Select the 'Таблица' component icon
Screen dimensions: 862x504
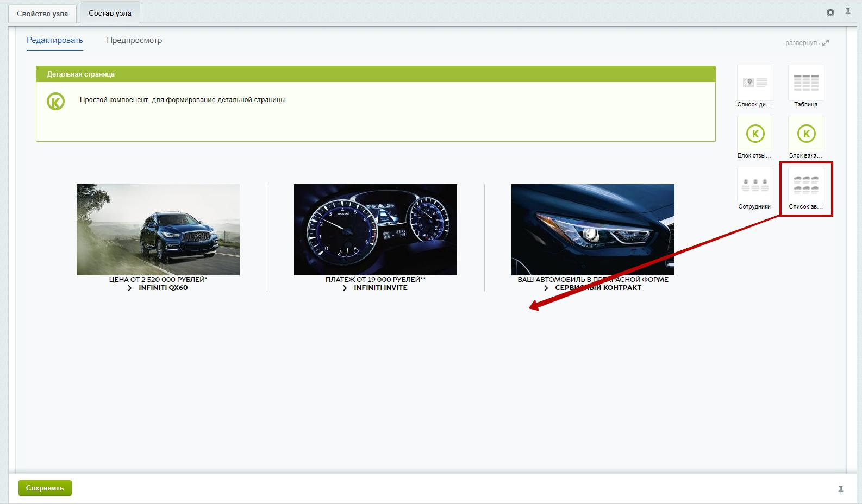point(806,83)
